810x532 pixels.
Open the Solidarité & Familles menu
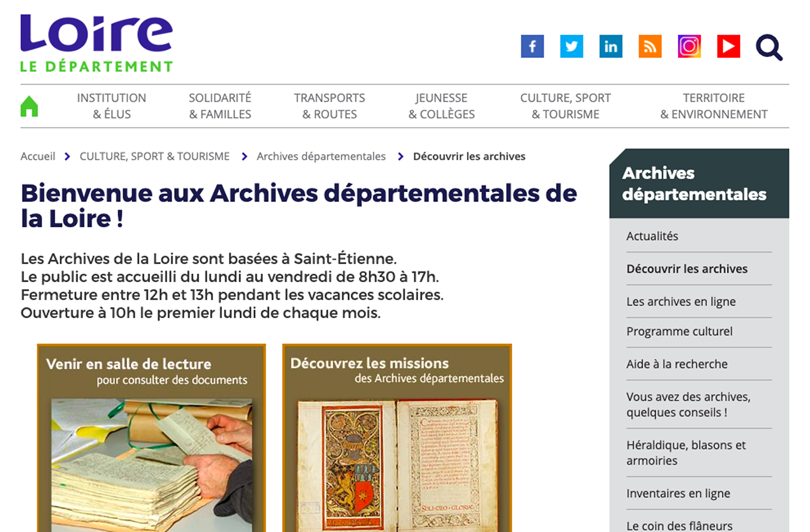(x=220, y=106)
